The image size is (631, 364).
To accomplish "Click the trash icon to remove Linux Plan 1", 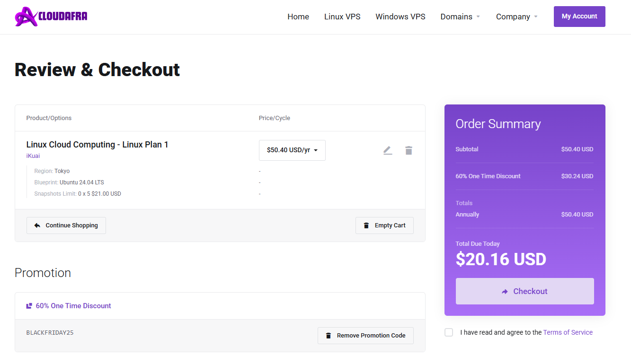I will click(409, 150).
